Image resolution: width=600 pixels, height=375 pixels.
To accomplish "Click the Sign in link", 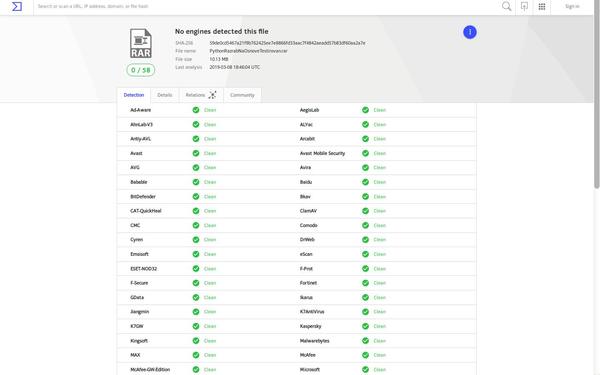I will click(x=572, y=6).
